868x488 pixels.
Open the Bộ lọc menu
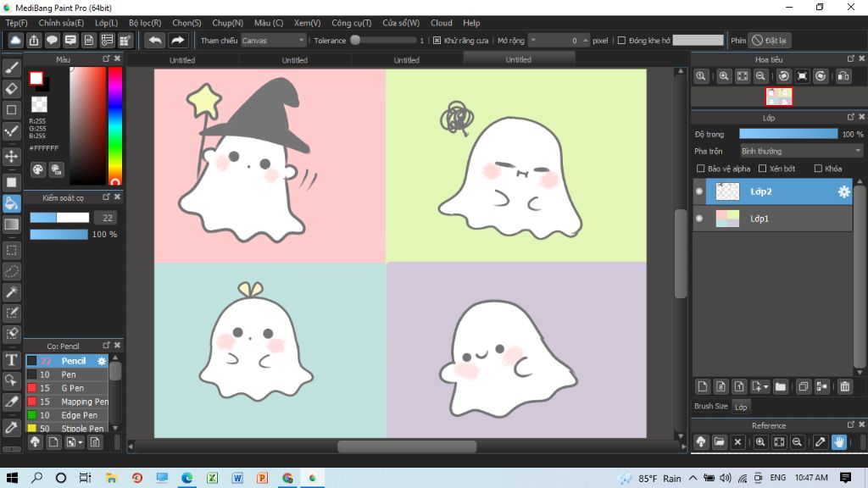[x=146, y=23]
